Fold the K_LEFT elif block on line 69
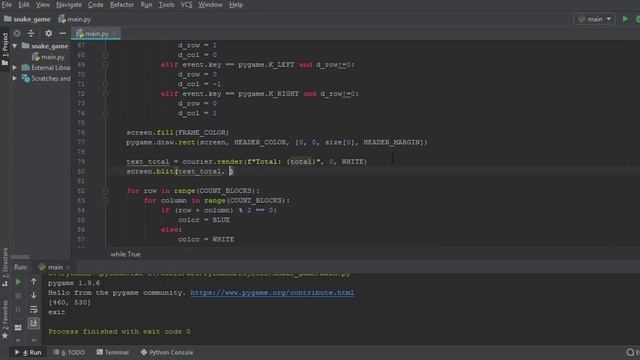The width and height of the screenshot is (640, 360). pyautogui.click(x=105, y=64)
